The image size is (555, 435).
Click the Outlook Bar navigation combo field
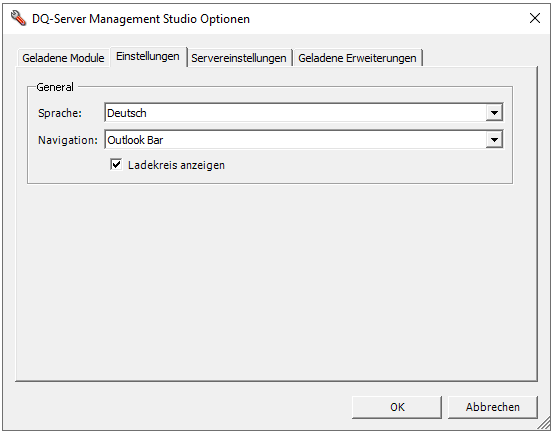click(x=304, y=140)
